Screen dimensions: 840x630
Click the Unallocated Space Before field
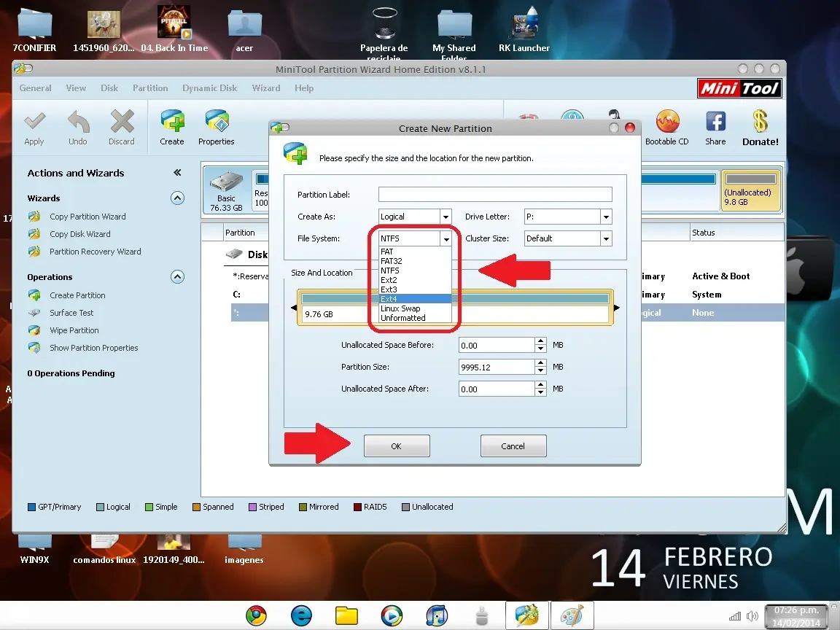click(497, 345)
